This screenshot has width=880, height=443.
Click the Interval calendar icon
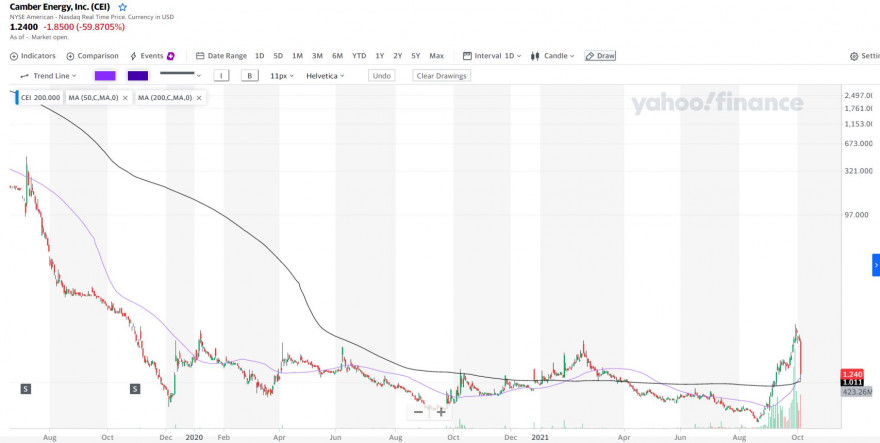coord(467,56)
